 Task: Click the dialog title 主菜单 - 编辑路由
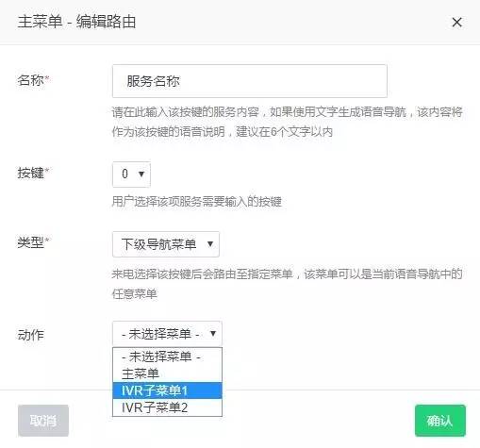(76, 22)
